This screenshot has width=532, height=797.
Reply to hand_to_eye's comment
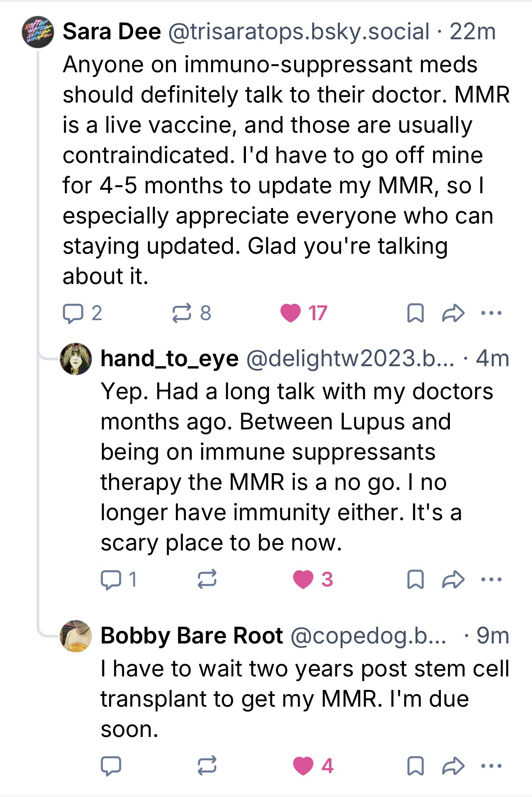tap(109, 579)
